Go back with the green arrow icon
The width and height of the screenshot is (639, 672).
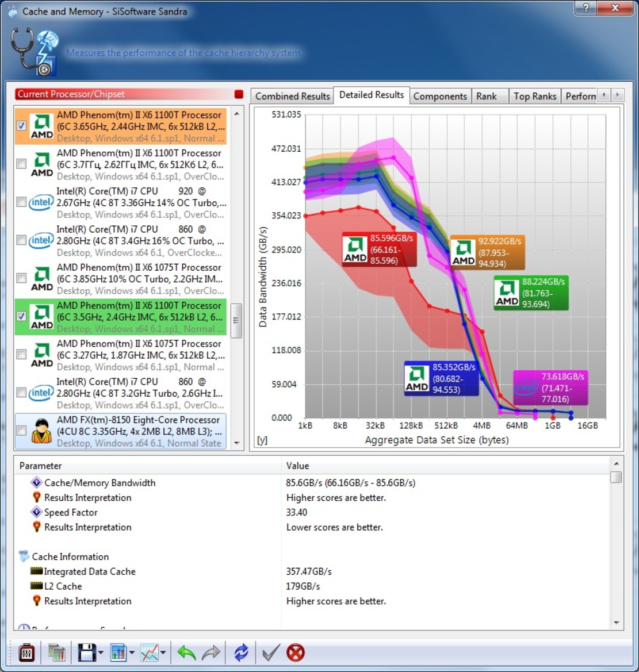(186, 652)
